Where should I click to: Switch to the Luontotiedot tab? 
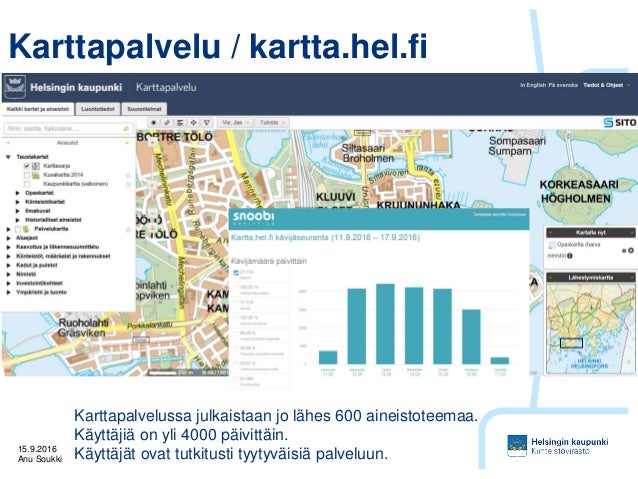98,109
